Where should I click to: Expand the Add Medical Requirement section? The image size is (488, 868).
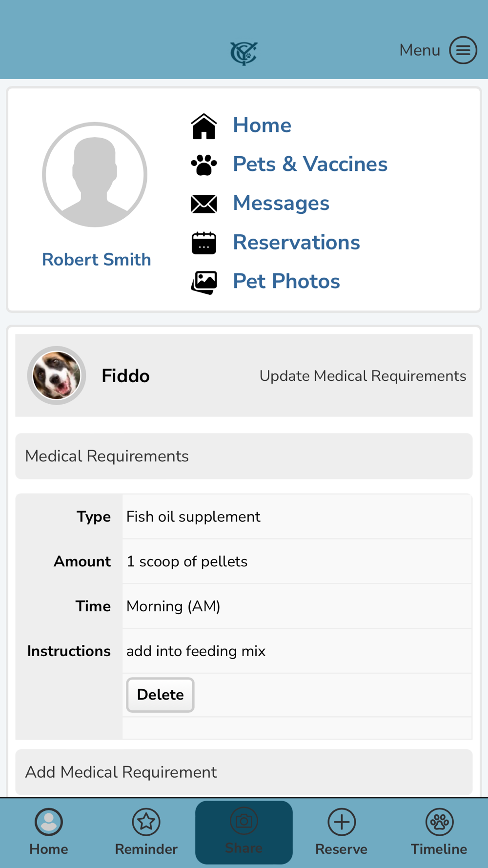point(244,772)
